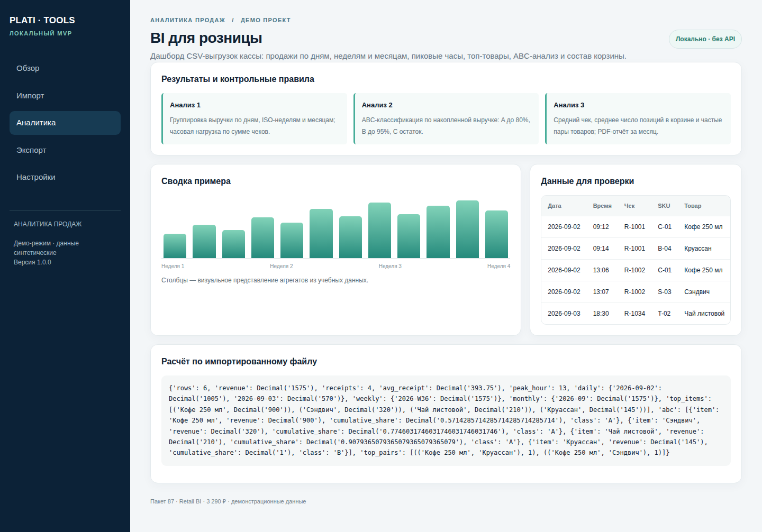Image resolution: width=762 pixels, height=532 pixels.
Task: Click the Неделя 1 chart axis label
Action: pyautogui.click(x=173, y=266)
